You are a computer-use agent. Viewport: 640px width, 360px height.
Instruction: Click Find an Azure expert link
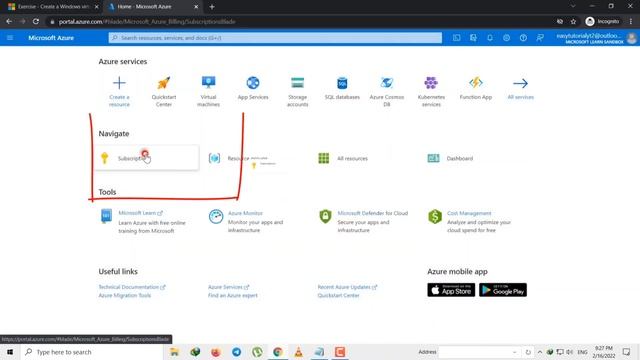[233, 295]
